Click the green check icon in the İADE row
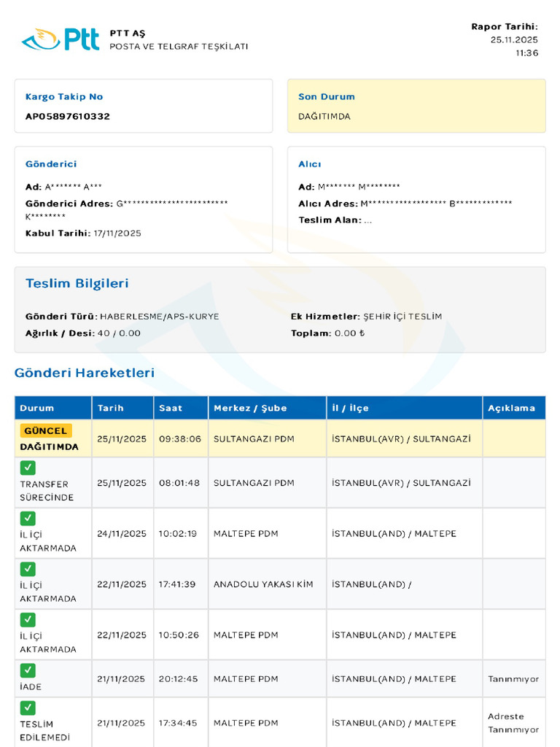 coord(28,670)
